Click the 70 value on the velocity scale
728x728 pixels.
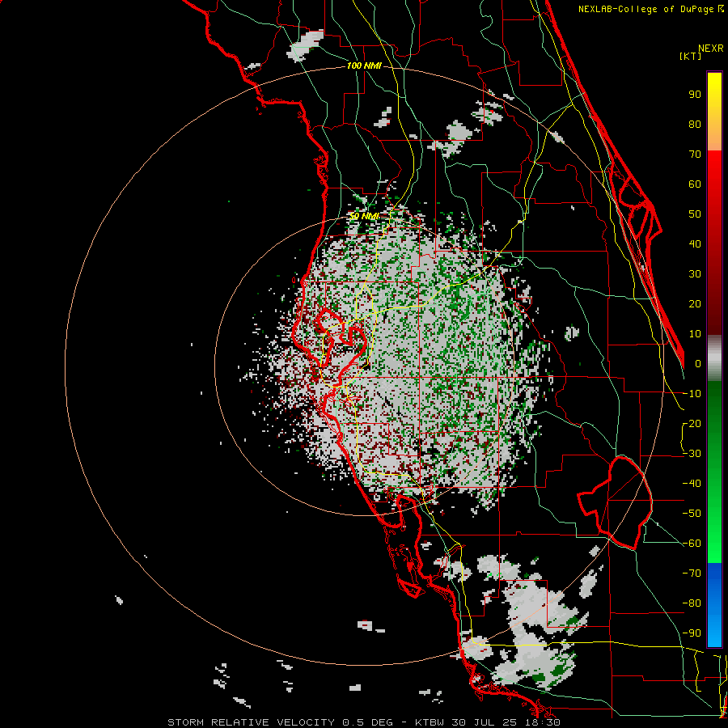click(695, 154)
